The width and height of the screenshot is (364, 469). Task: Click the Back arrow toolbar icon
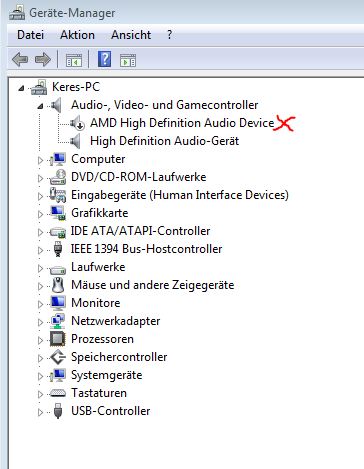coord(20,60)
